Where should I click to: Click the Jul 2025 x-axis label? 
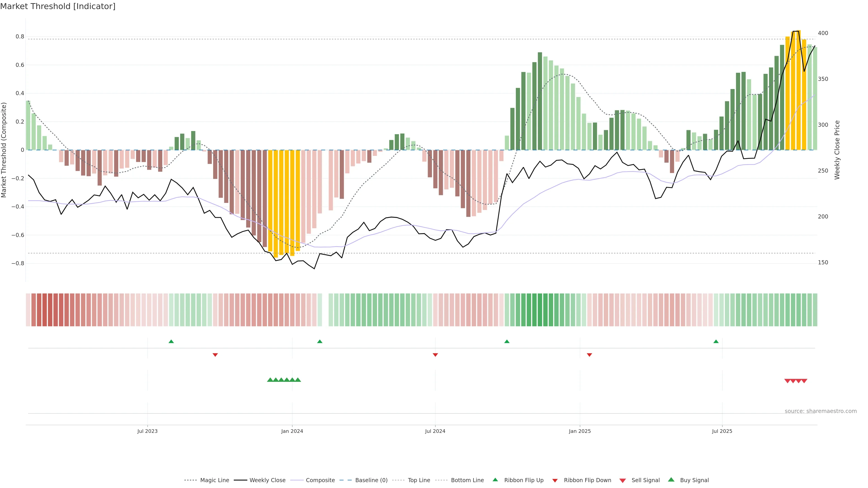point(722,431)
